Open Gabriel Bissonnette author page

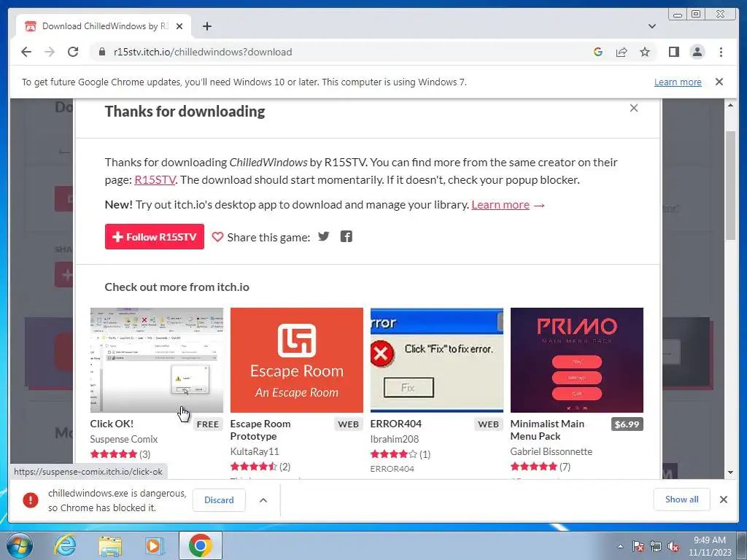[551, 451]
